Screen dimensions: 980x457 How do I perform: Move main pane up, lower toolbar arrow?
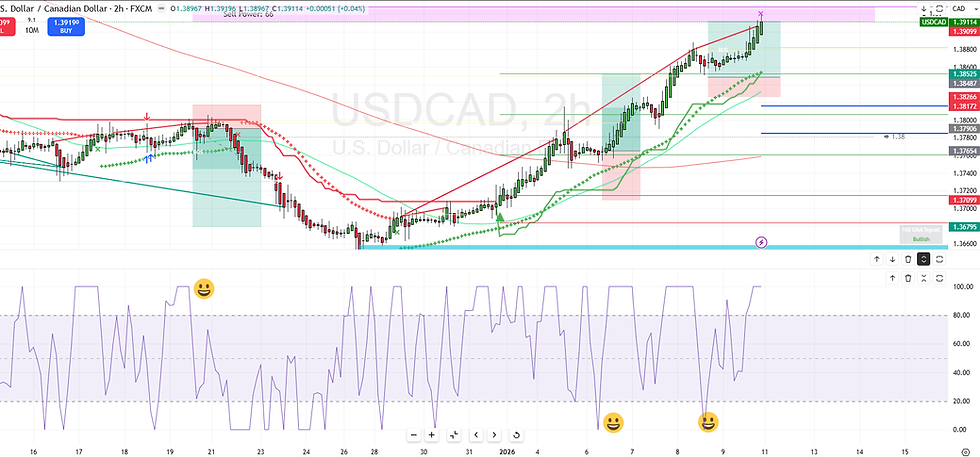876,259
